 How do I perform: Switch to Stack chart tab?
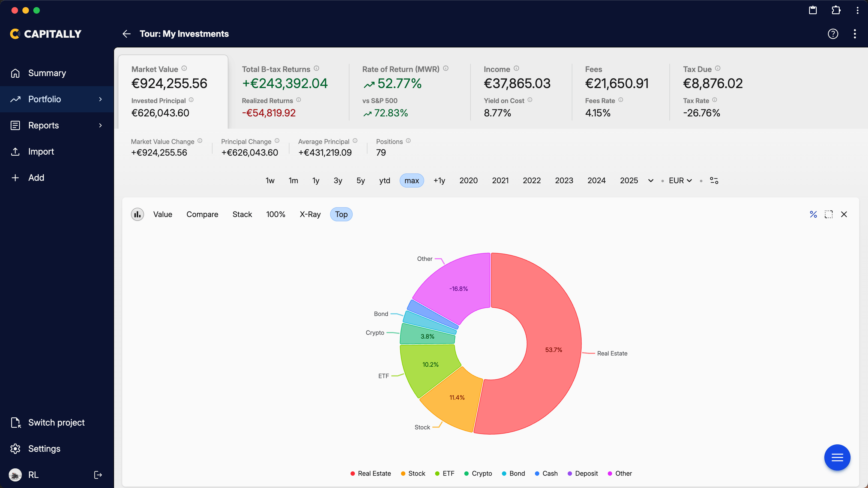coord(242,215)
